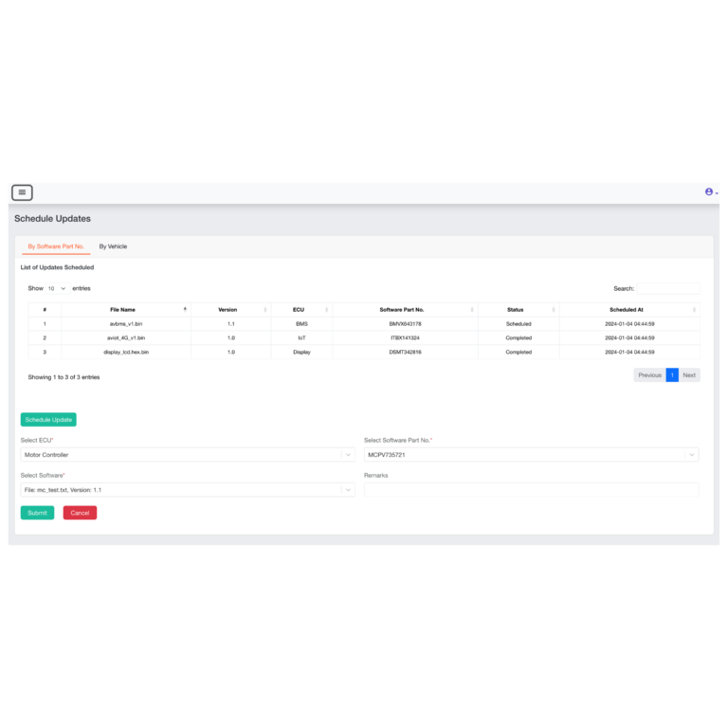The image size is (728, 728).
Task: Select the By Software Part No. tab
Action: click(x=56, y=246)
